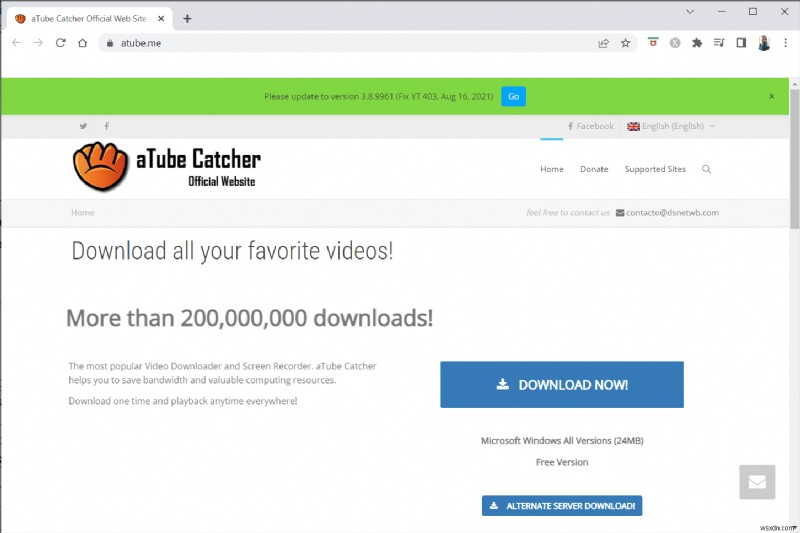Go back with the browser back arrow

point(16,43)
